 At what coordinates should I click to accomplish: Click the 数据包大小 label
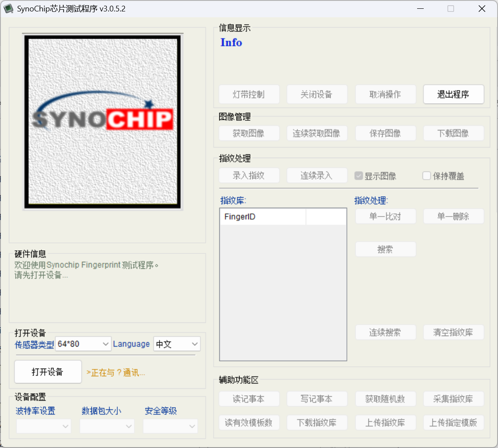[102, 411]
